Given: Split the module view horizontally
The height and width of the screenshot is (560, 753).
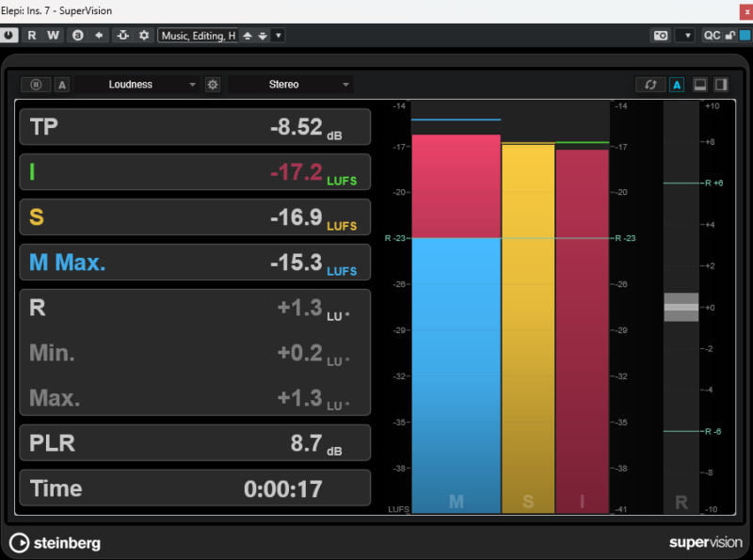Looking at the screenshot, I should coord(700,85).
